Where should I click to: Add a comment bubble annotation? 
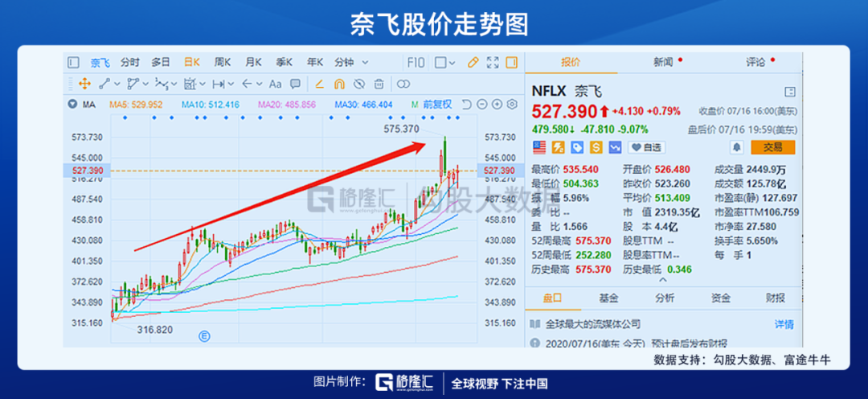point(296,84)
